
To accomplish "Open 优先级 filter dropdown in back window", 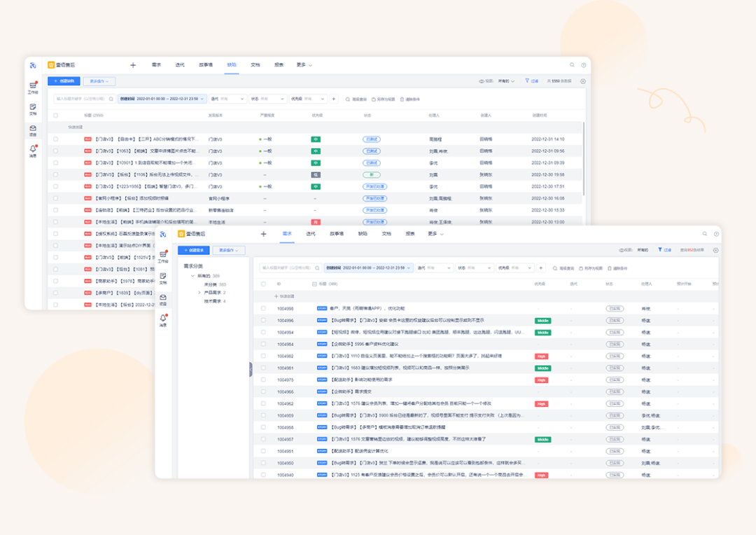I will (308, 99).
